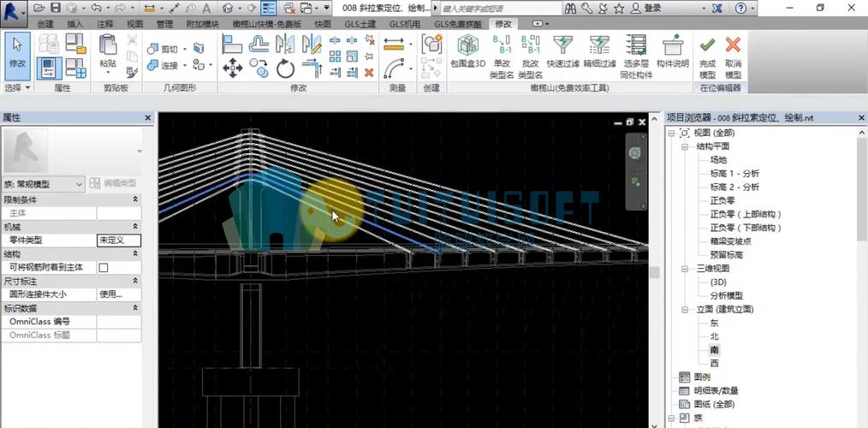Select the Match Type Properties brush icon

132,72
